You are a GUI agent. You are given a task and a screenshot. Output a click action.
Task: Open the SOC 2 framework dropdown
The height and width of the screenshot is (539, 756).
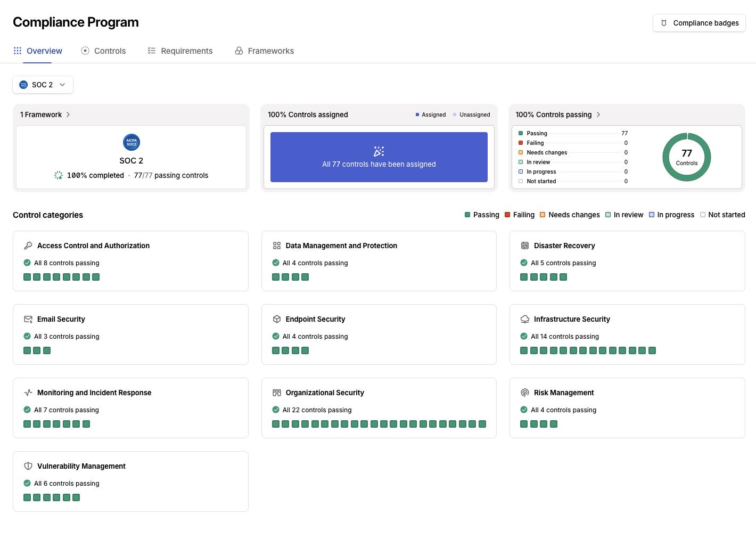click(x=43, y=85)
